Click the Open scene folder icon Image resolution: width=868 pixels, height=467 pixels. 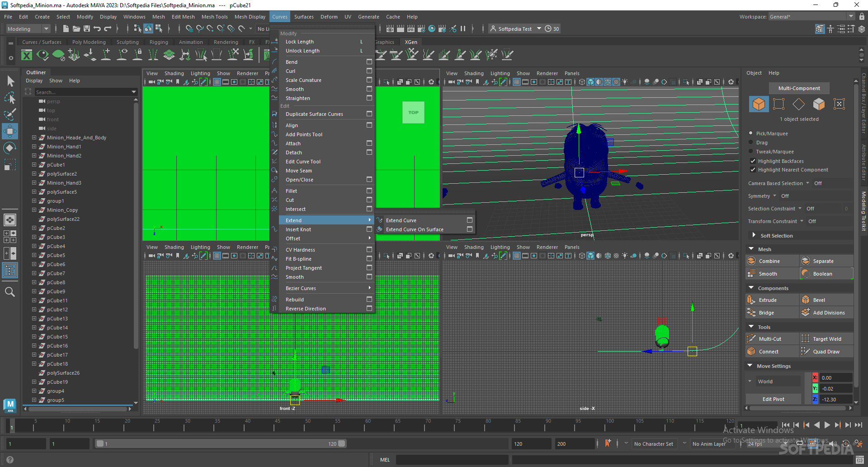coord(76,29)
